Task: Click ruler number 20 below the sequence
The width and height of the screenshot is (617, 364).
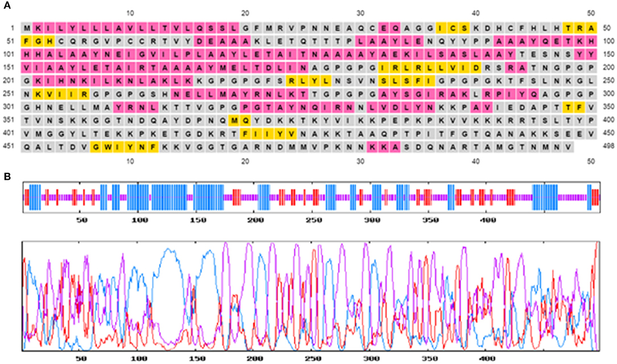Action: (x=245, y=161)
